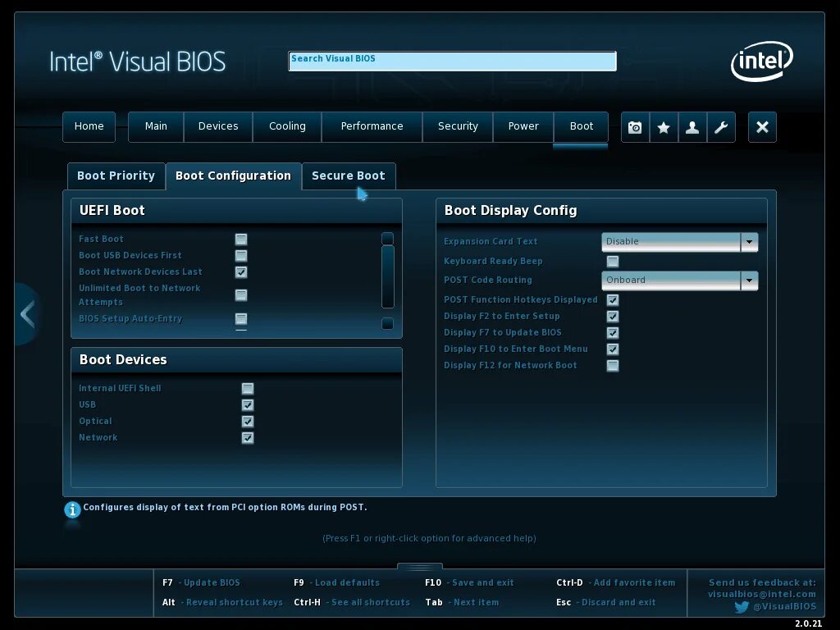Screen dimensions: 840x630
Task: Toggle POST Function Hotkeys Displayed
Action: coord(613,300)
